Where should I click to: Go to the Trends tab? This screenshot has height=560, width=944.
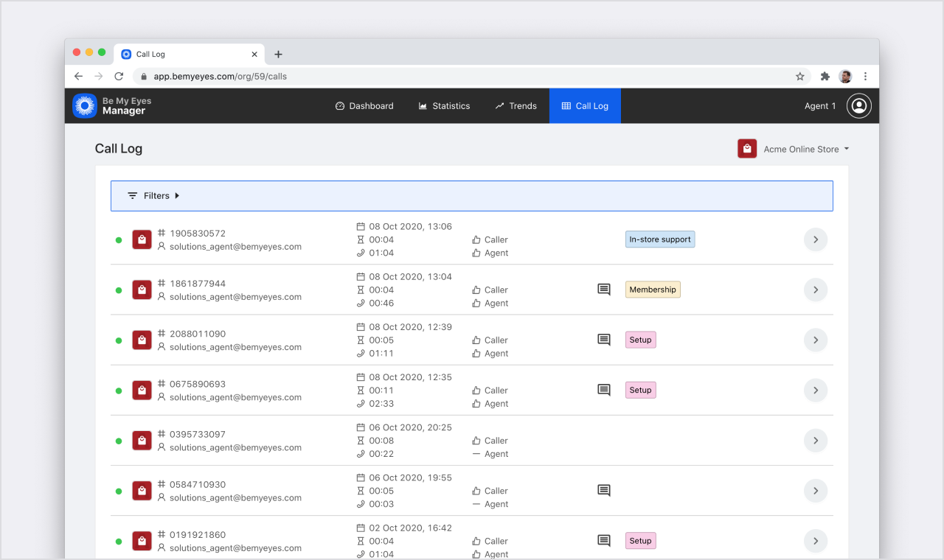click(516, 106)
